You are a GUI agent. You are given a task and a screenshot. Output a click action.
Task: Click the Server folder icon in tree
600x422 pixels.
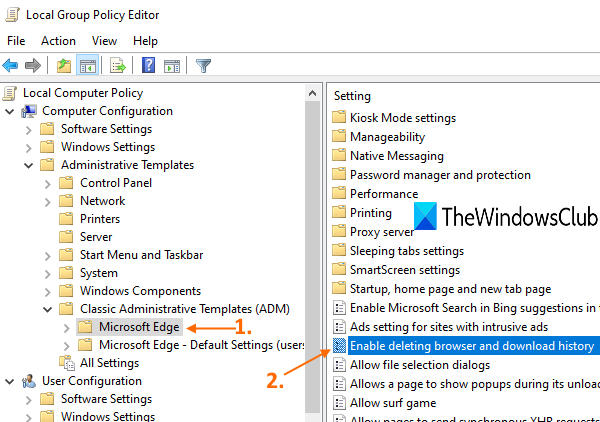click(x=66, y=236)
